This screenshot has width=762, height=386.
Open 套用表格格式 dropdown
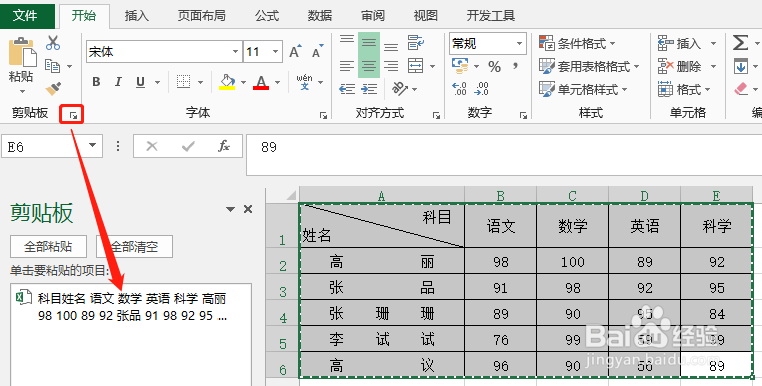(589, 66)
